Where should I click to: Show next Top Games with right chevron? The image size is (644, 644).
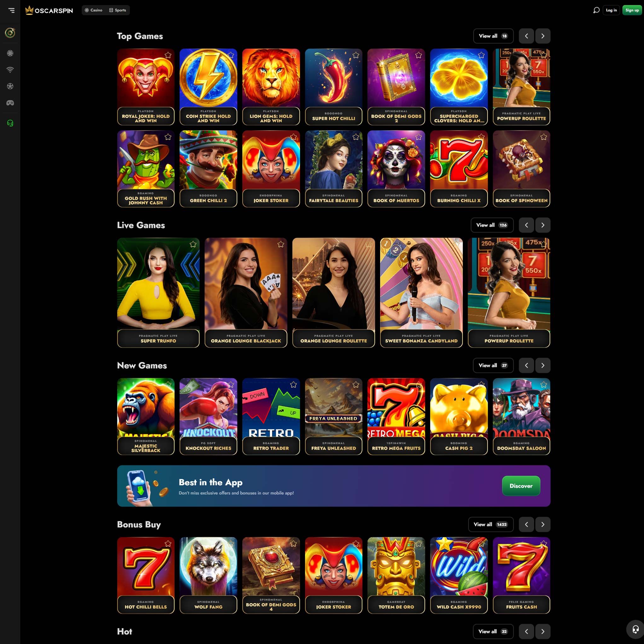[543, 36]
